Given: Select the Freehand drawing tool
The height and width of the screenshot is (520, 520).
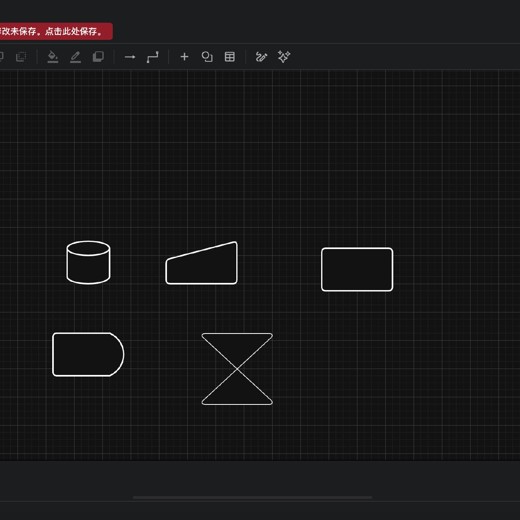Looking at the screenshot, I should point(261,57).
